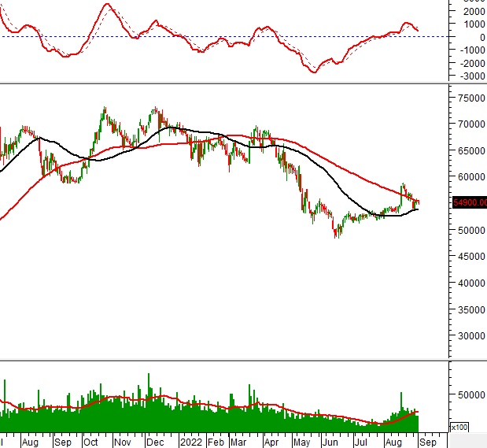Click the 75000 price axis label
Image resolution: width=487 pixels, height=448 pixels.
click(471, 98)
